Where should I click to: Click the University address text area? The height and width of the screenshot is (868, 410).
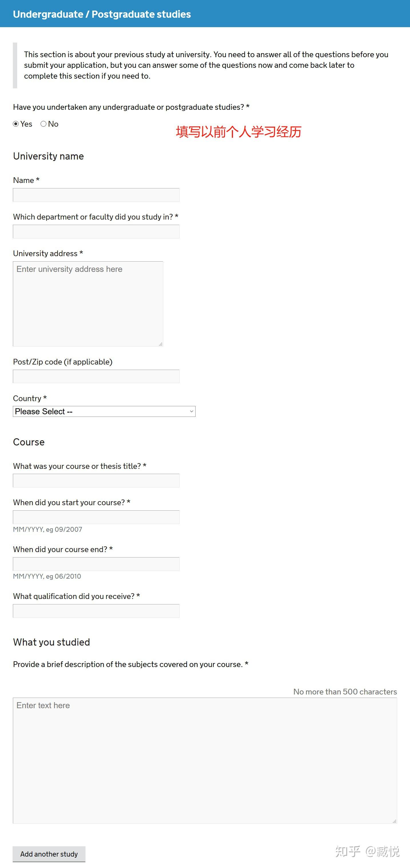[x=88, y=304]
